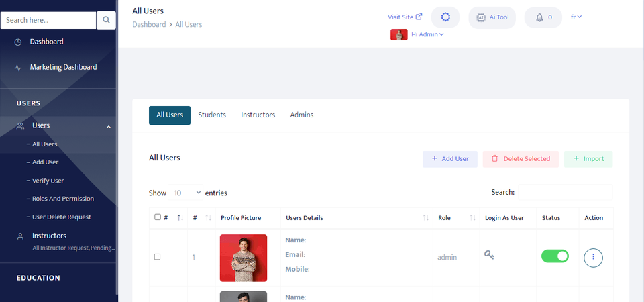Sort by Users Details column arrows

425,217
